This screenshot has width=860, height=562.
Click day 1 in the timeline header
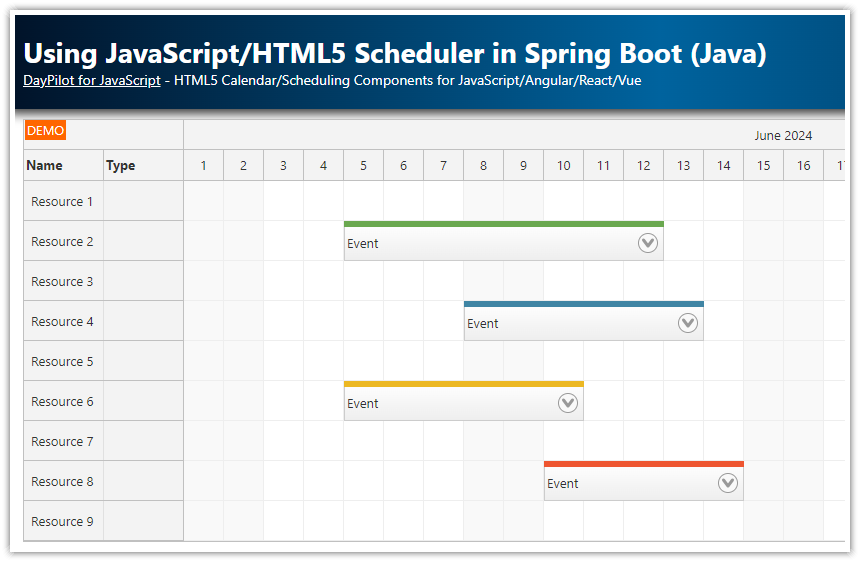203,166
